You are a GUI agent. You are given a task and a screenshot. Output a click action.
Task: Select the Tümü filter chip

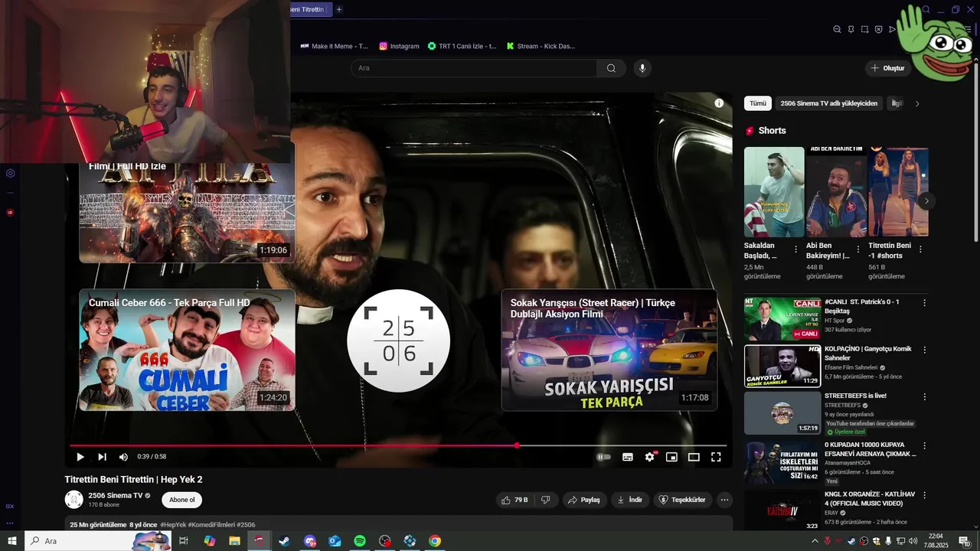click(757, 103)
